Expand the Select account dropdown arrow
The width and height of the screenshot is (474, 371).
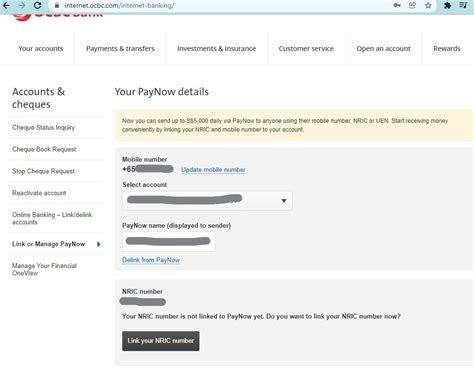point(284,201)
